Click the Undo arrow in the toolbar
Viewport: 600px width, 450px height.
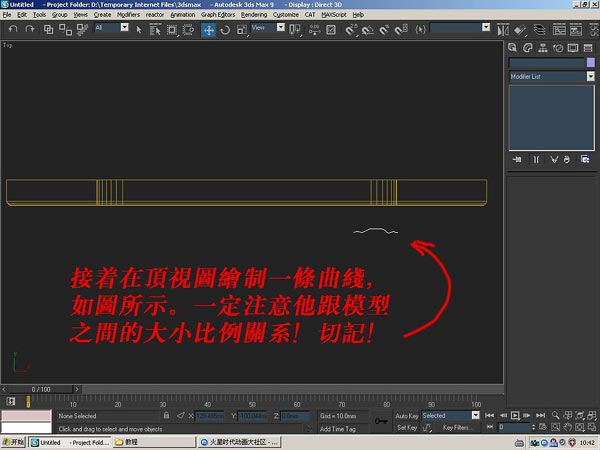coord(12,30)
